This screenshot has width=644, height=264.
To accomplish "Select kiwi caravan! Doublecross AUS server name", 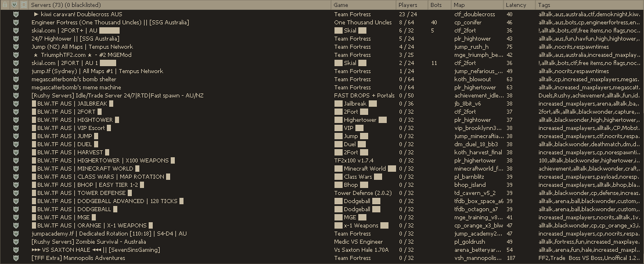I will pos(78,15).
